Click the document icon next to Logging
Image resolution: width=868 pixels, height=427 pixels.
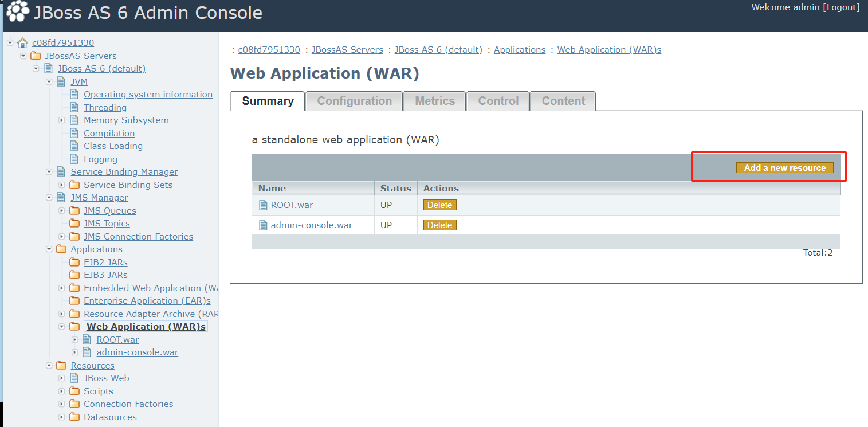tap(74, 159)
